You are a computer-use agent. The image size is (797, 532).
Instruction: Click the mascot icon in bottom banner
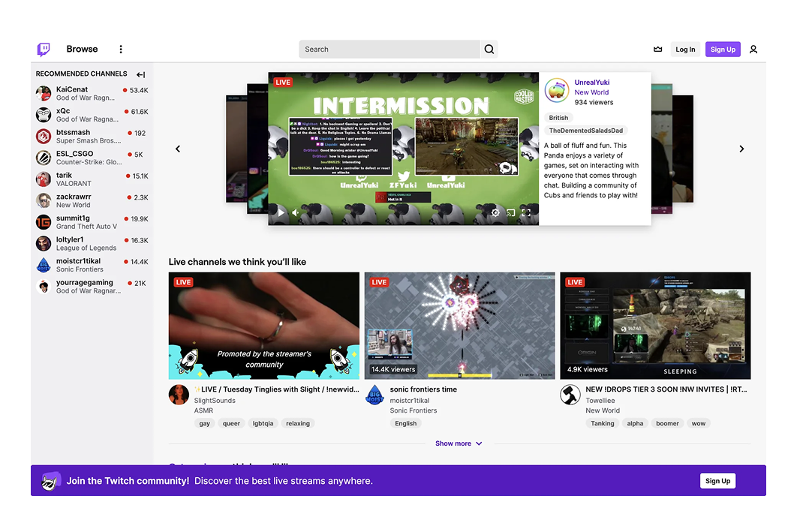(x=51, y=481)
